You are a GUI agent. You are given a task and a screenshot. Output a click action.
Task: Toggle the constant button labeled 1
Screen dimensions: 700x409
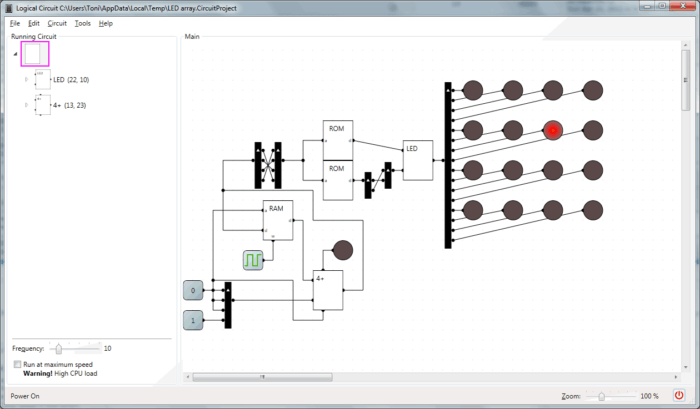tap(193, 320)
